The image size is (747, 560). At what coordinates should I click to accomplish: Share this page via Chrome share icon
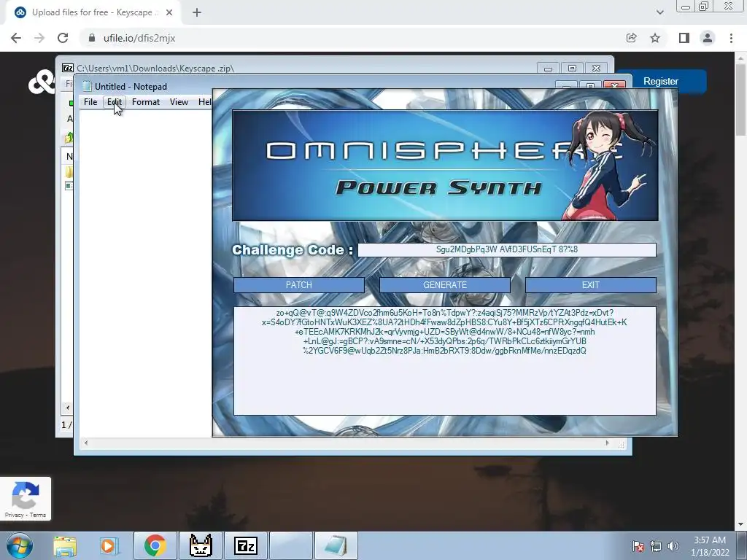[631, 38]
